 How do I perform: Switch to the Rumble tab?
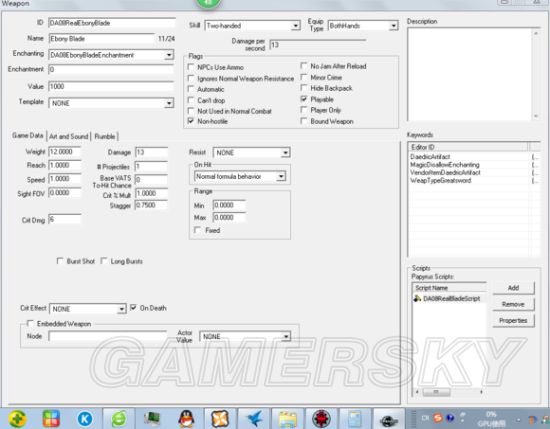[105, 136]
